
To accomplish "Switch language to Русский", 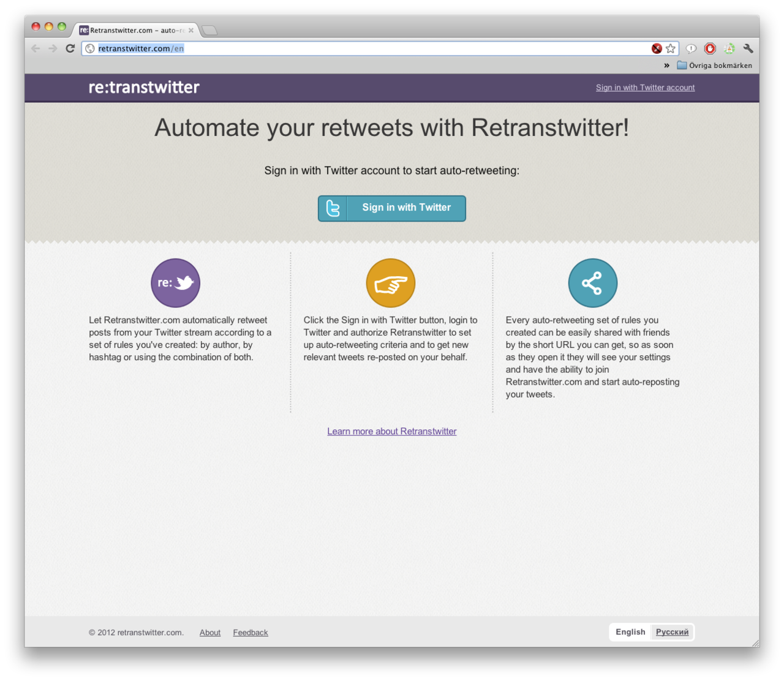I will point(672,632).
